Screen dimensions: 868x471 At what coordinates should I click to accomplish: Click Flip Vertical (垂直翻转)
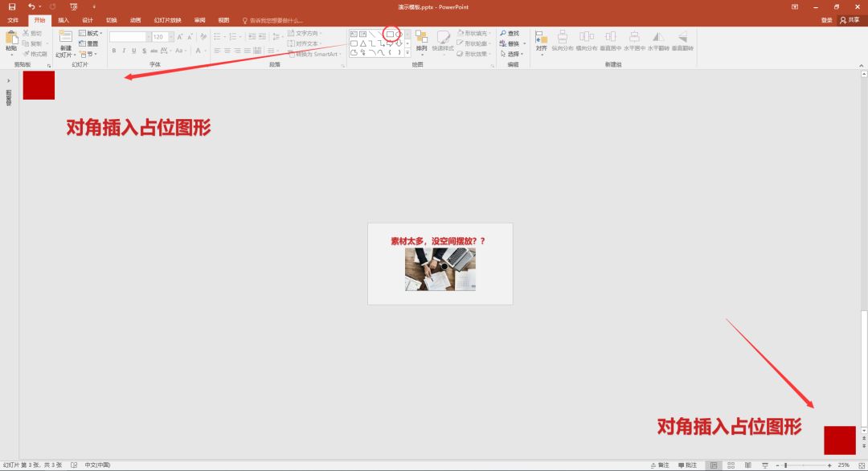(x=682, y=42)
